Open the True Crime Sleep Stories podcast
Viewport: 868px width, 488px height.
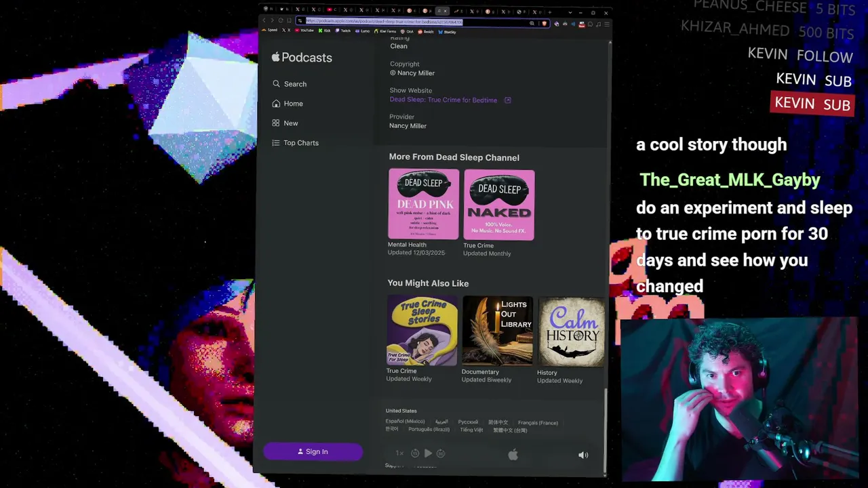(422, 331)
